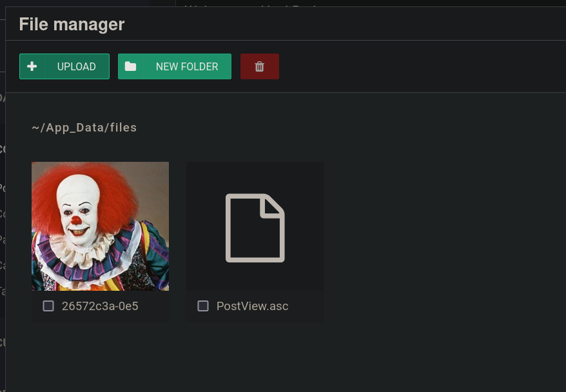Click the red trash delete button
Viewport: 566px width, 392px height.
pos(260,66)
